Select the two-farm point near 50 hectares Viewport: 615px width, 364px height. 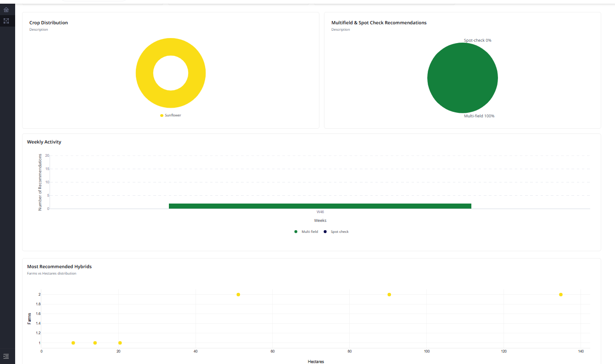(238, 294)
